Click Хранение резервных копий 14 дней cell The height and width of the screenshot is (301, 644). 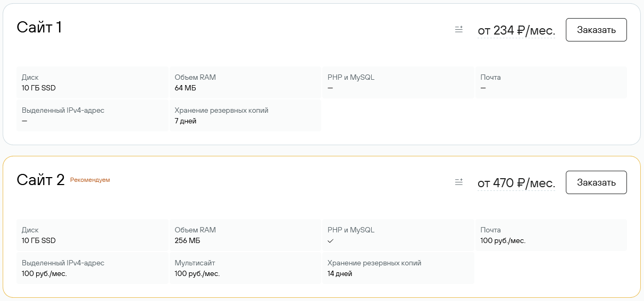click(x=398, y=268)
